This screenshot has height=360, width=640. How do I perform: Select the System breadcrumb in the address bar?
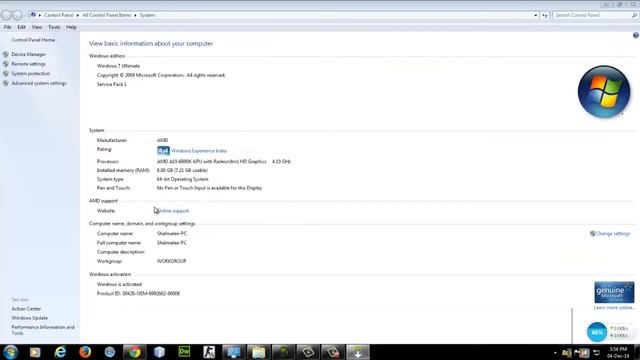tap(147, 15)
